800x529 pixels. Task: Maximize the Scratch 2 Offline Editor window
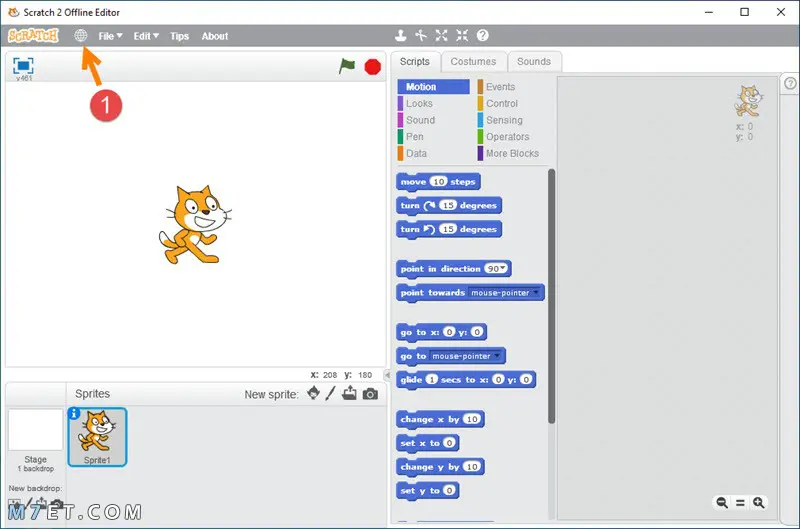coord(744,12)
